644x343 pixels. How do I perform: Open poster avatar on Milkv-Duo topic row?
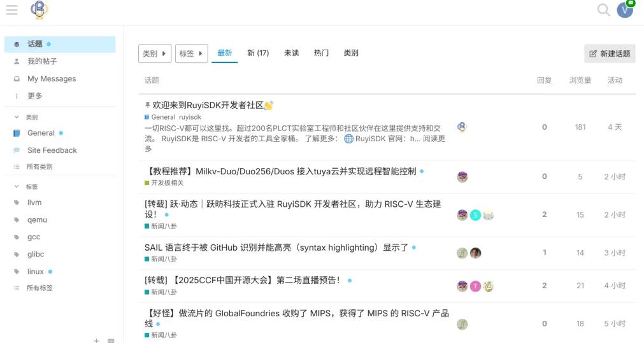click(x=462, y=177)
